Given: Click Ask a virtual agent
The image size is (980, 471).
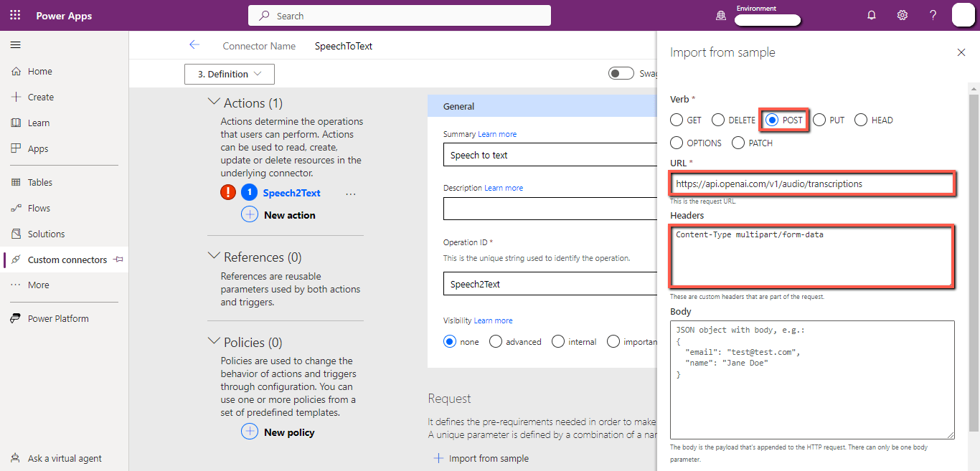Looking at the screenshot, I should point(64,458).
